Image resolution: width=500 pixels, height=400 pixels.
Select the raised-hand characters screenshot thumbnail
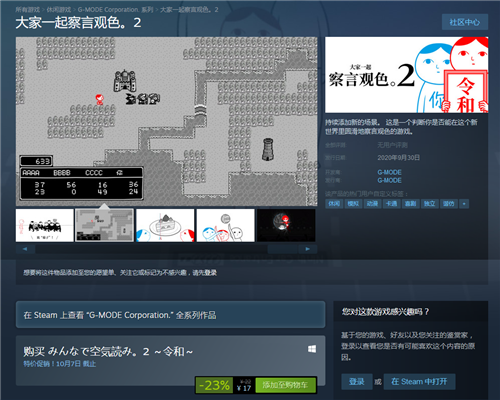coord(226,225)
